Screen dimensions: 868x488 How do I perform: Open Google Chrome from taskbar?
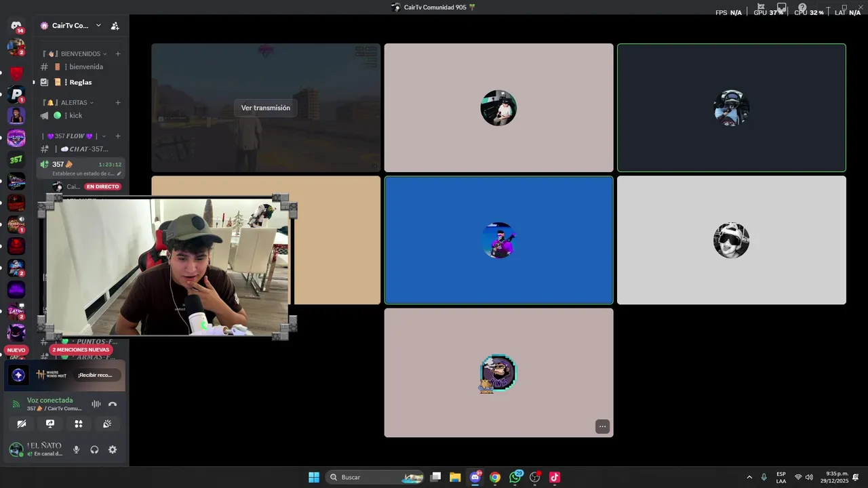(x=495, y=477)
